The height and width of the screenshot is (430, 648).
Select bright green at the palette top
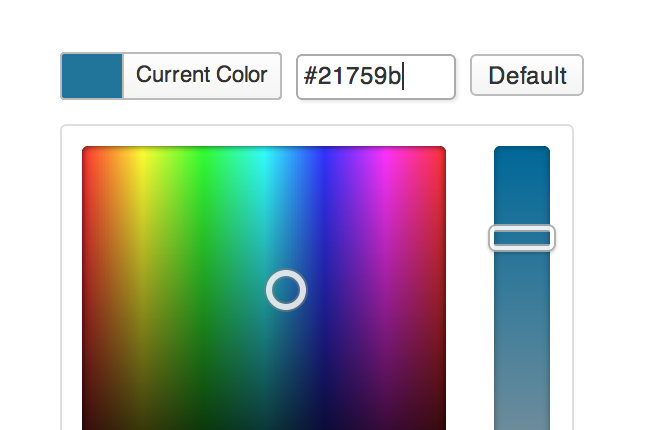coord(204,154)
